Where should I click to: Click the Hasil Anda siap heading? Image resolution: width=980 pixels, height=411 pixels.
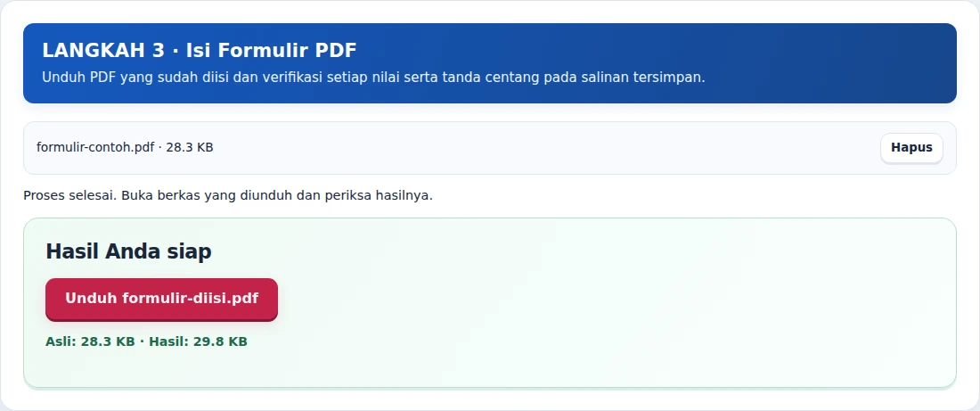[129, 251]
